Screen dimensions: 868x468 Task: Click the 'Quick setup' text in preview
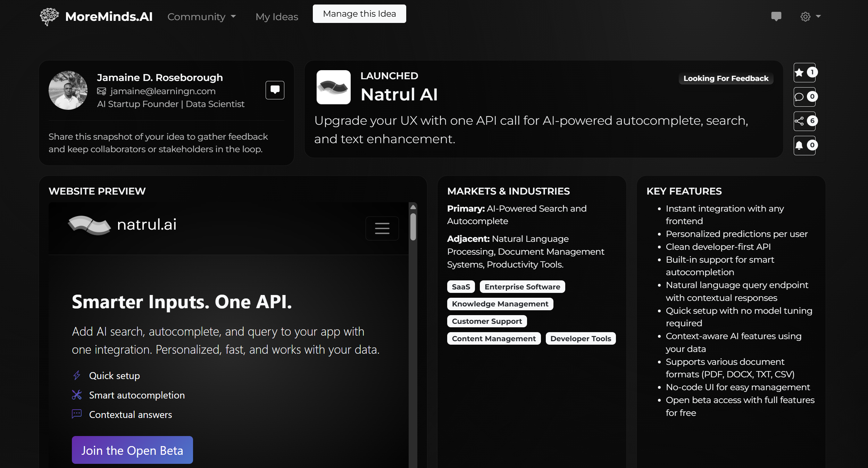pos(114,376)
